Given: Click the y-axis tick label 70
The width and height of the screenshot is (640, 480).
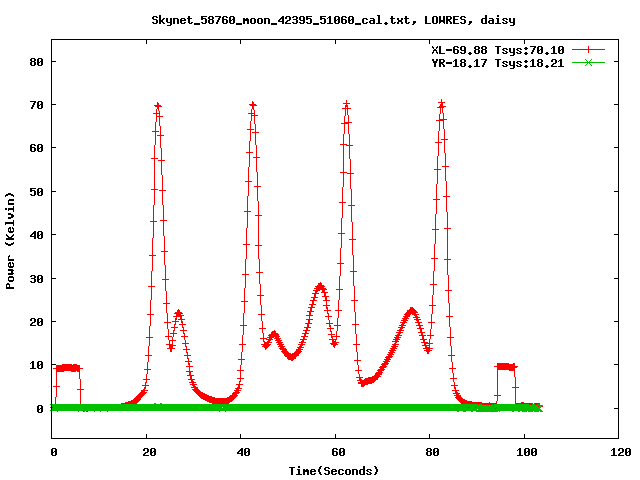Looking at the screenshot, I should 36,105.
